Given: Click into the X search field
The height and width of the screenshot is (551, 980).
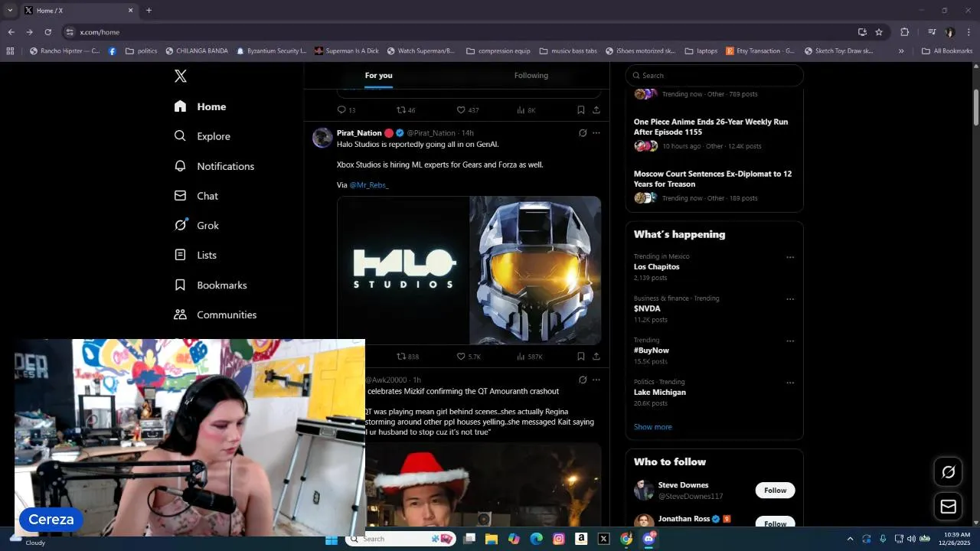Looking at the screenshot, I should (x=714, y=75).
